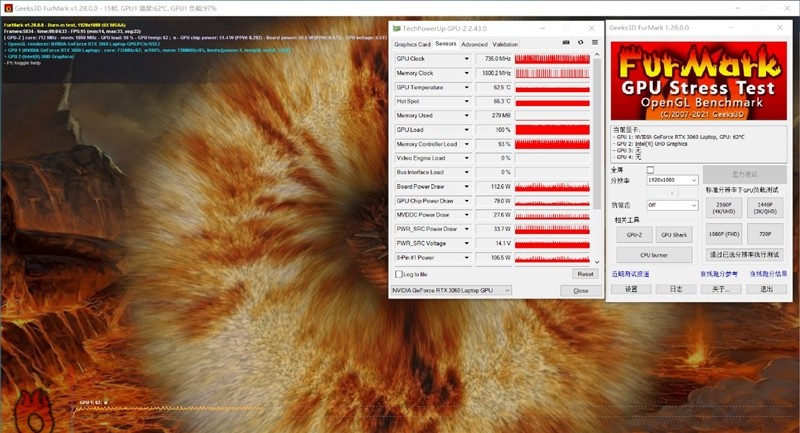Switch to the Advanced tab

click(x=474, y=44)
